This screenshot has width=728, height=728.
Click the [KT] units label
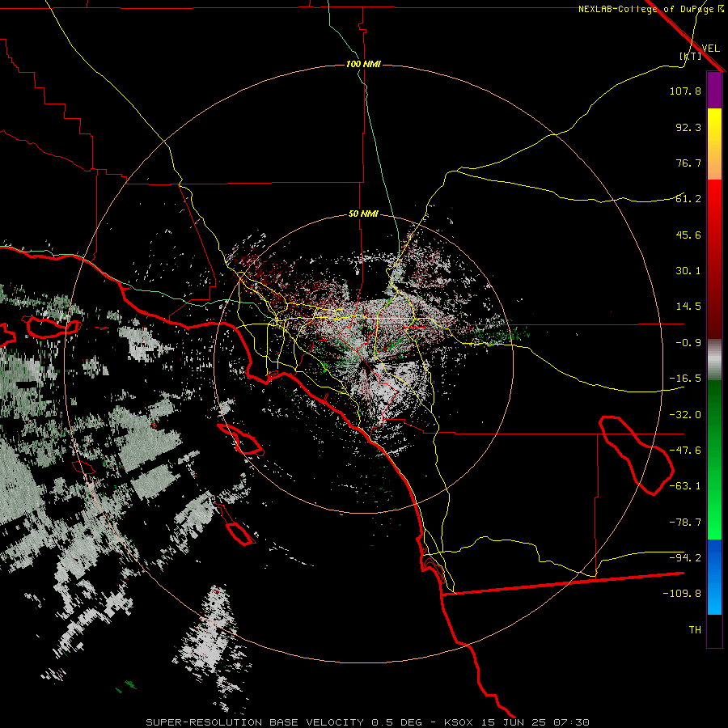click(691, 56)
